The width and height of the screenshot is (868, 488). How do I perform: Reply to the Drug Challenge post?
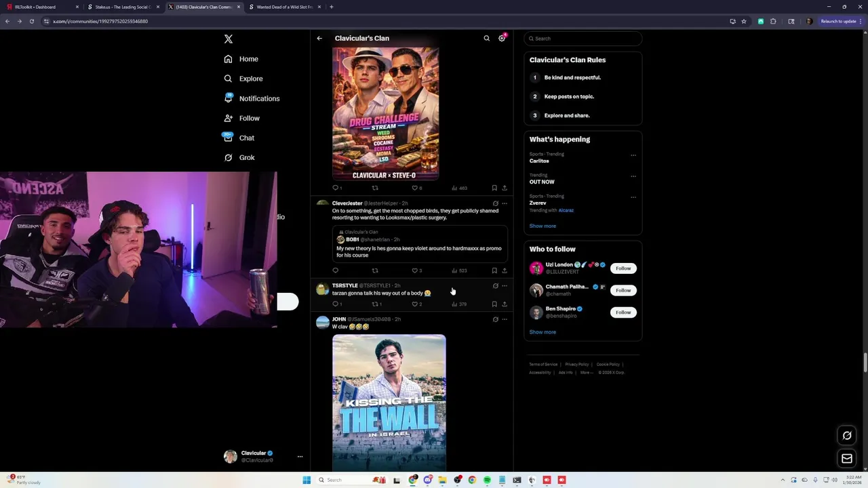(335, 188)
